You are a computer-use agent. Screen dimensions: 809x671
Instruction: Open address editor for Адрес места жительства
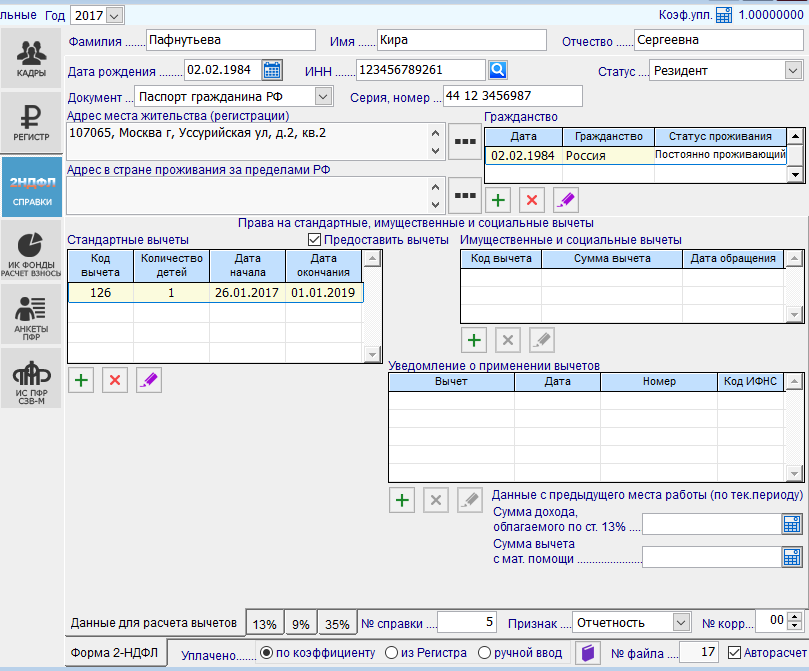point(465,141)
